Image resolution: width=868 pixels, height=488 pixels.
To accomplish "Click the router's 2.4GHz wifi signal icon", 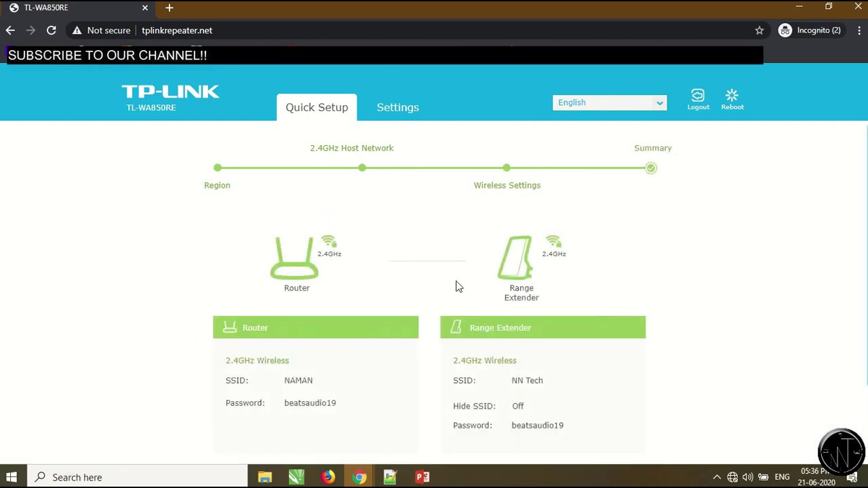I will tap(329, 241).
